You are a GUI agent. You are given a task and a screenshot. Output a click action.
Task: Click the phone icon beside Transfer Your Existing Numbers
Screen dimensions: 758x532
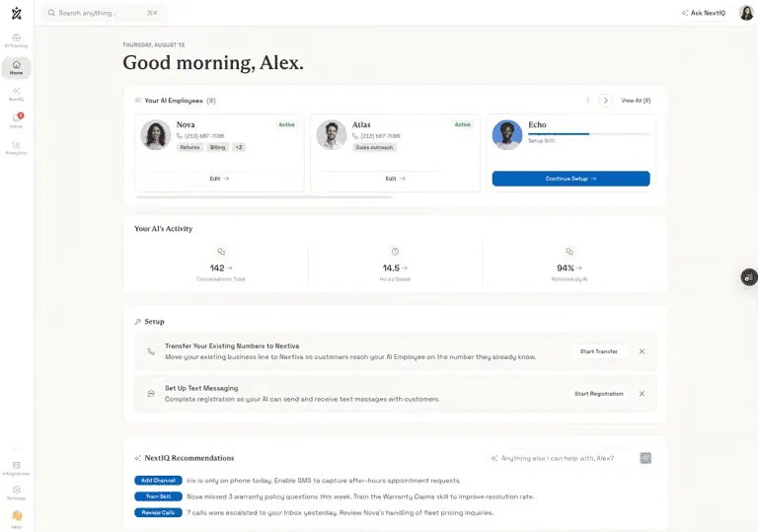click(151, 351)
